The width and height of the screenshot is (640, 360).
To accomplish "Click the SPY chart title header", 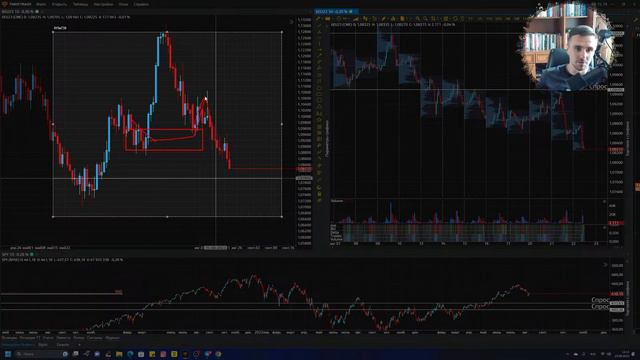I will [x=17, y=254].
